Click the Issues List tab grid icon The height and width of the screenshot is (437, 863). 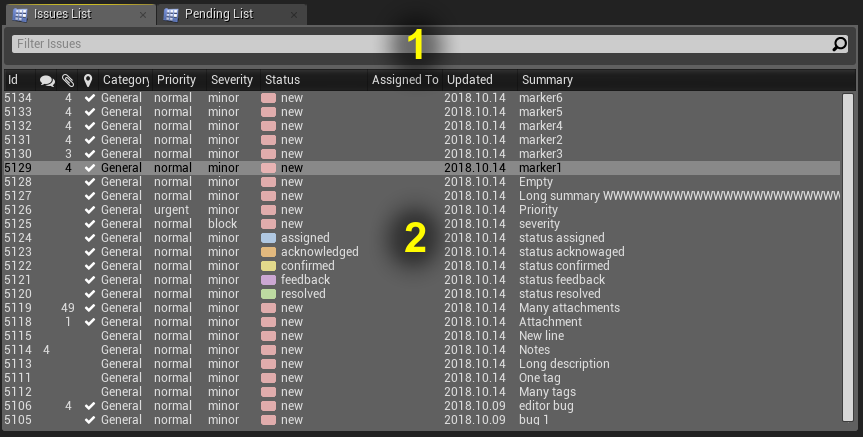tap(20, 14)
